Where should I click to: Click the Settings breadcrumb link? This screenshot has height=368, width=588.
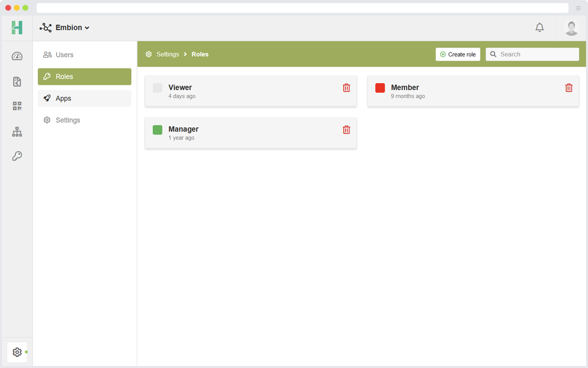pyautogui.click(x=167, y=55)
